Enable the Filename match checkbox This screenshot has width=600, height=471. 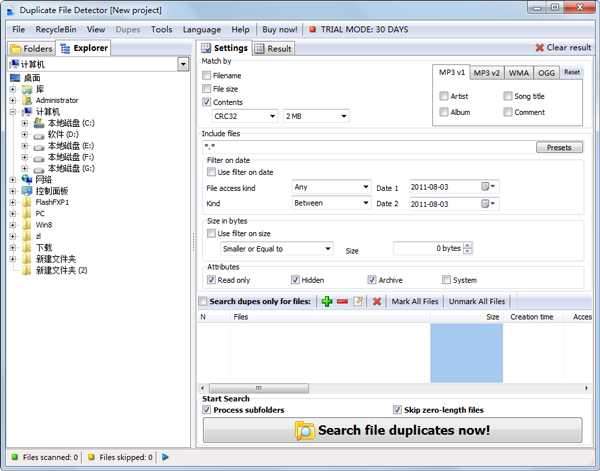point(207,75)
